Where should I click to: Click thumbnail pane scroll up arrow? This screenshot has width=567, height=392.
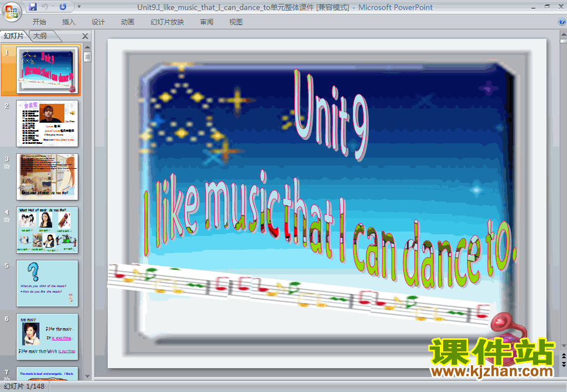[88, 47]
